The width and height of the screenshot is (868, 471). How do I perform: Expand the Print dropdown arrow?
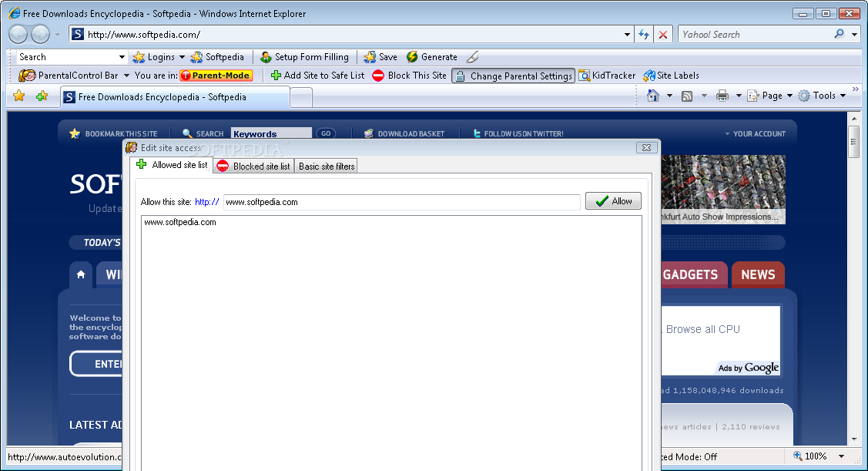tap(739, 96)
